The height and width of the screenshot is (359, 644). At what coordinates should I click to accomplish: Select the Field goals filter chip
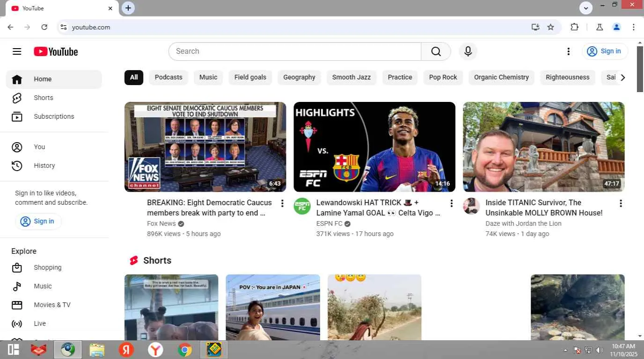pyautogui.click(x=250, y=78)
